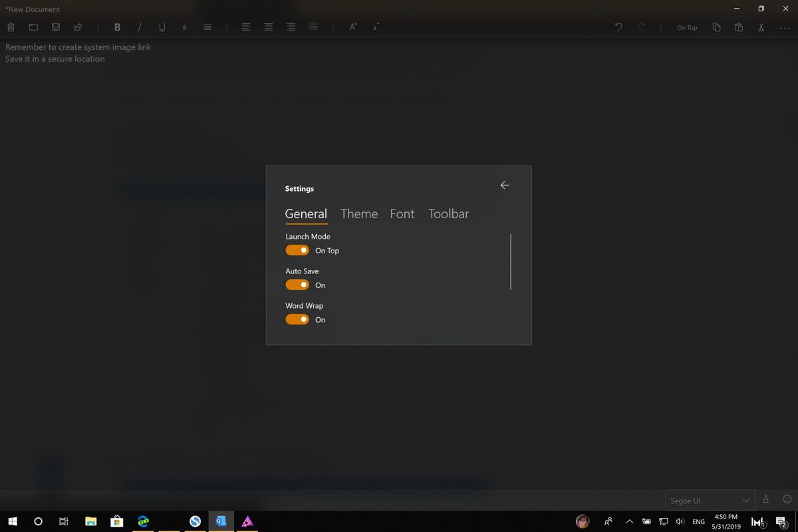Apply italic formatting
Viewport: 798px width, 532px height.
140,27
